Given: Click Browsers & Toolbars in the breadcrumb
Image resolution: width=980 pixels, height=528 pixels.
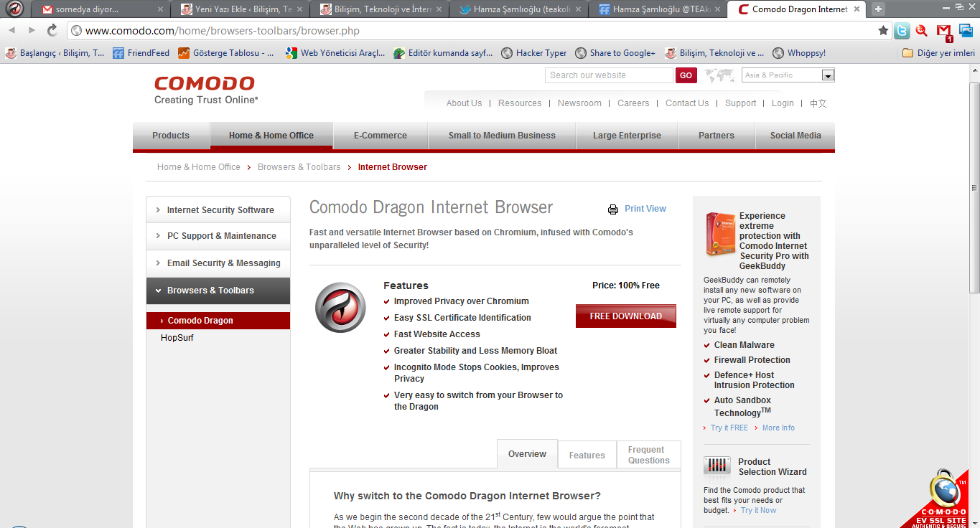Looking at the screenshot, I should click(299, 167).
